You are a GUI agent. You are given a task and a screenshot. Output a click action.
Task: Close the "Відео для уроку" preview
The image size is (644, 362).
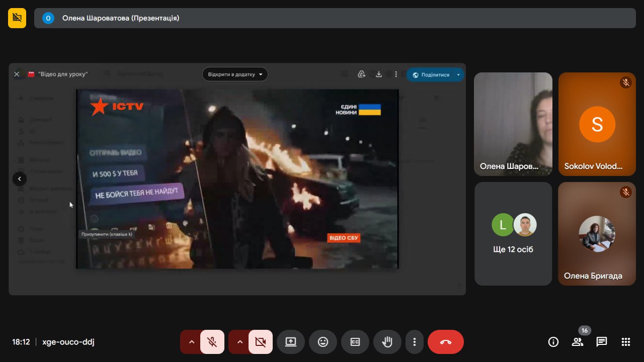coord(17,74)
